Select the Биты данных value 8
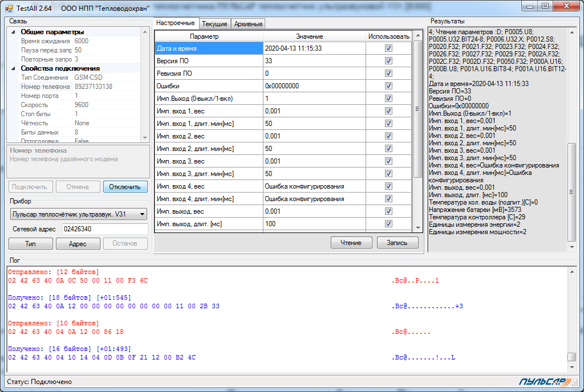Screen dimensions: 584x392 click(x=107, y=132)
